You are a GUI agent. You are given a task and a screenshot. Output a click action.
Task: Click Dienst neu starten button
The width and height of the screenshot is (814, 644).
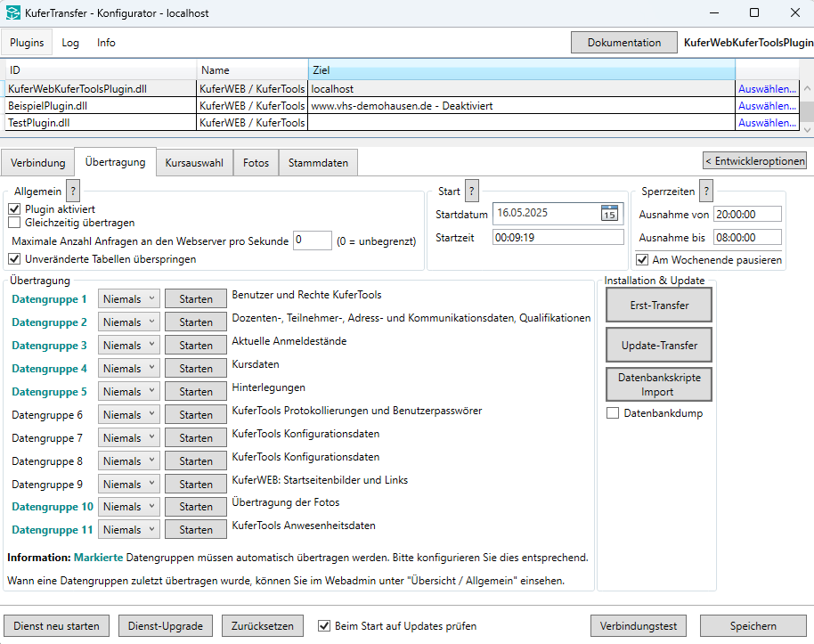[57, 626]
